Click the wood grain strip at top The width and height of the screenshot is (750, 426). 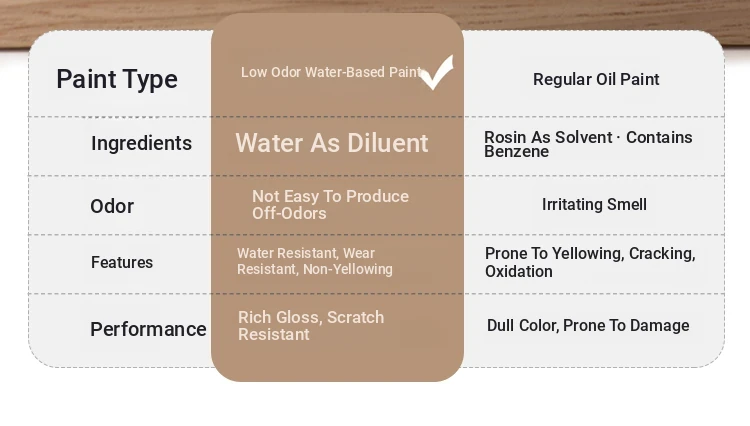click(600, 15)
